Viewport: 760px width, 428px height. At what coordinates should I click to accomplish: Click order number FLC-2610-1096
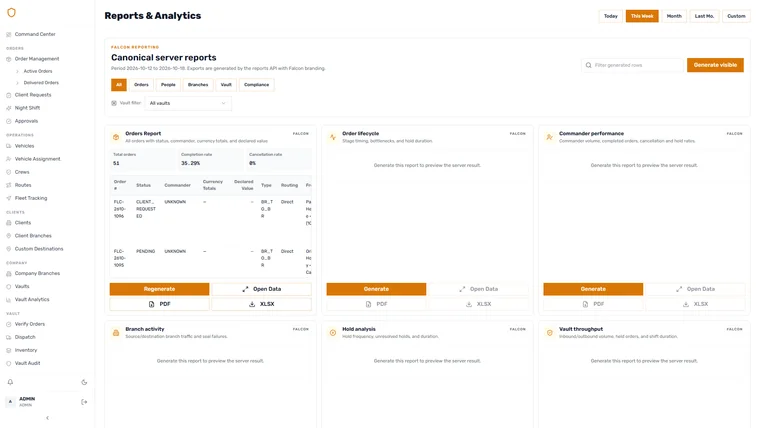coord(119,209)
